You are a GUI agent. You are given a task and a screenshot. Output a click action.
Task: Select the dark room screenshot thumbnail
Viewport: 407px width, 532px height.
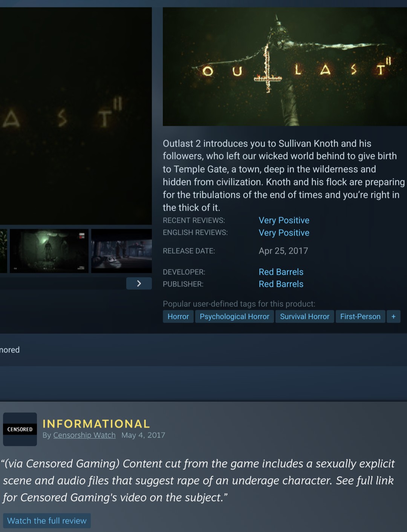(x=121, y=251)
